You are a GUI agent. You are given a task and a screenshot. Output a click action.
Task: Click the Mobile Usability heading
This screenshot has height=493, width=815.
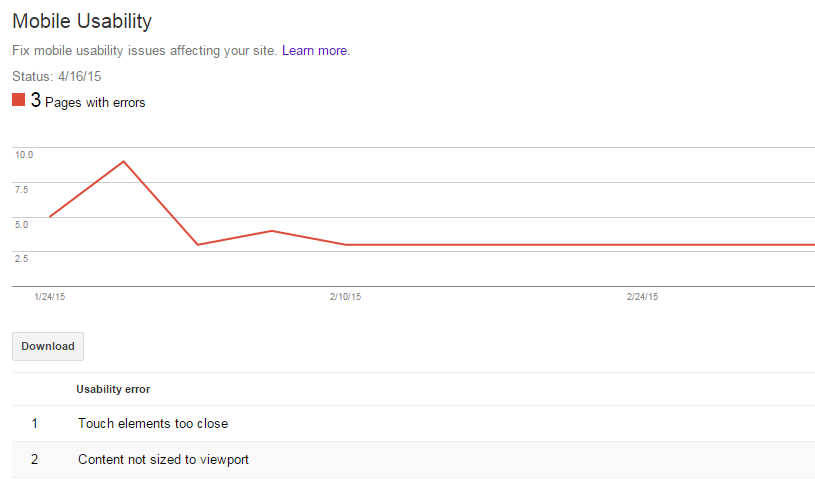[x=82, y=20]
